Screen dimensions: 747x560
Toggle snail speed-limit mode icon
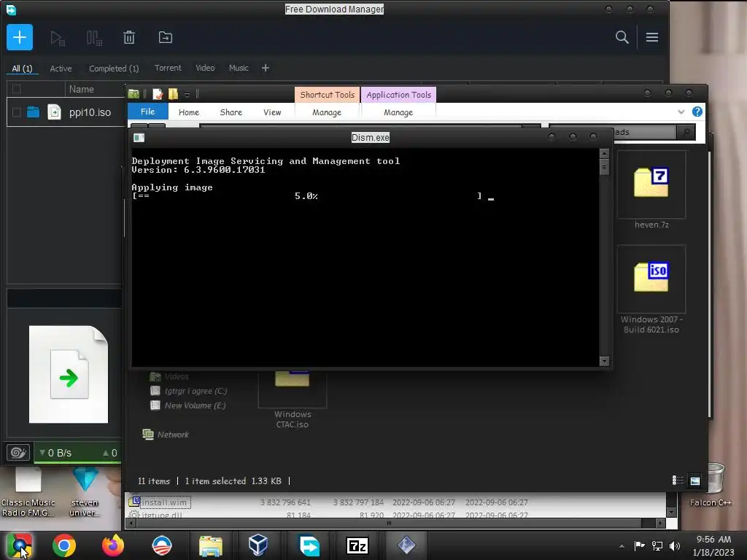pyautogui.click(x=18, y=452)
